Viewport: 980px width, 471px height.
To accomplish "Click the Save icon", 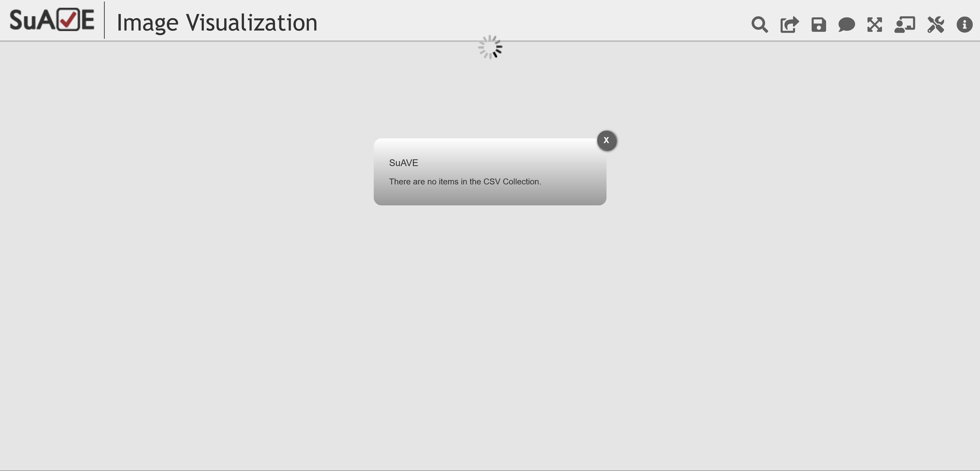I will click(819, 24).
